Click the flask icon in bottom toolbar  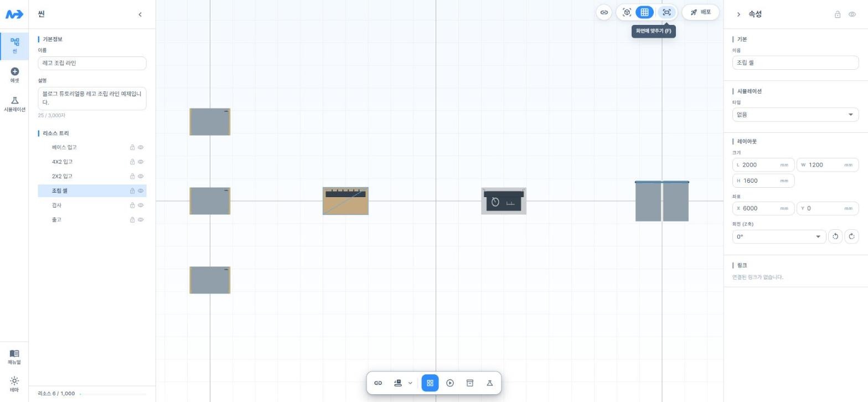pos(490,383)
